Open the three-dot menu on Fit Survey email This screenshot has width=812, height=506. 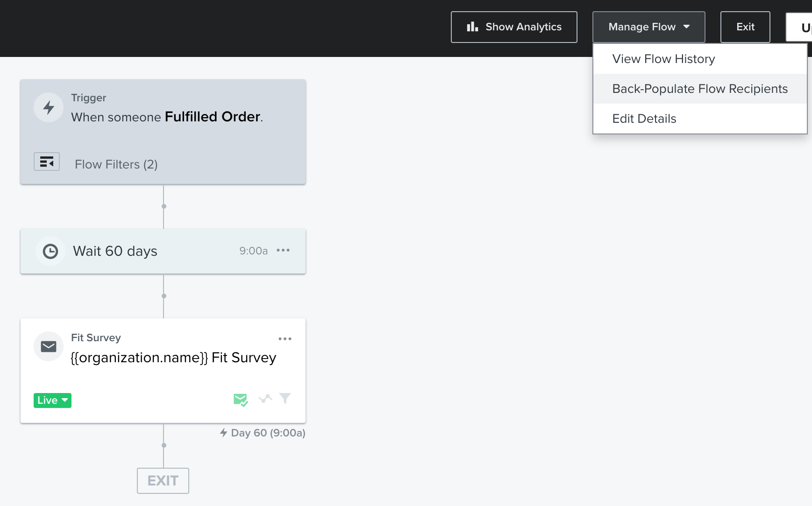(285, 339)
